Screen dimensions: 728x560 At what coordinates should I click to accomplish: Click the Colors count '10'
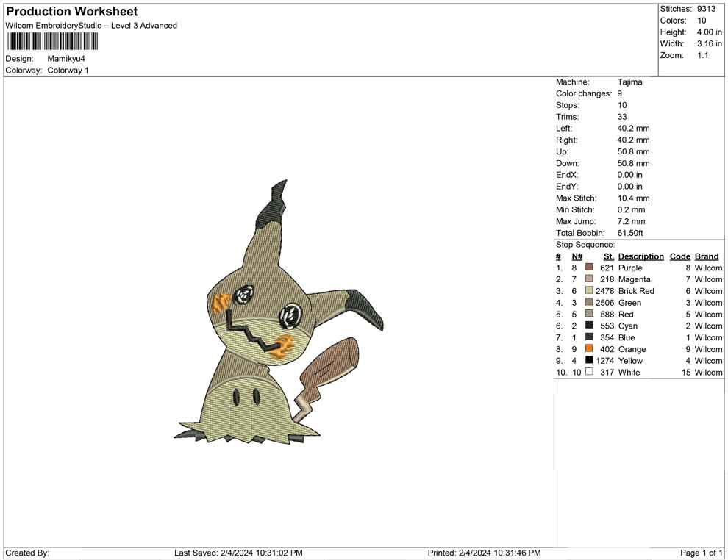coord(702,21)
